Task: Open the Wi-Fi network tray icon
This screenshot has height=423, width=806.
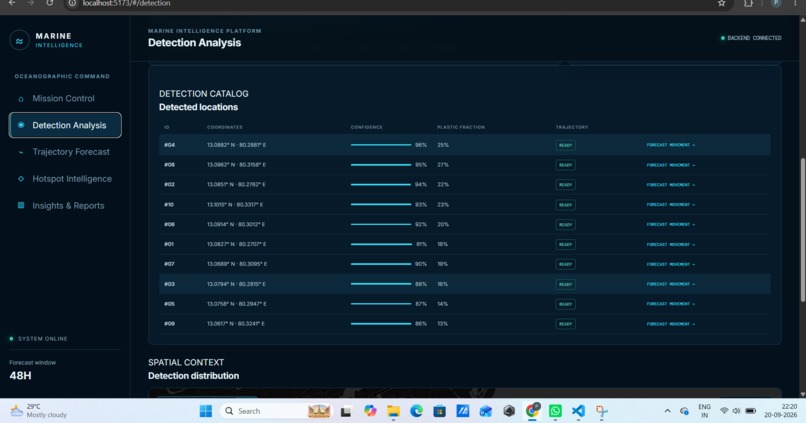Action: (x=724, y=411)
